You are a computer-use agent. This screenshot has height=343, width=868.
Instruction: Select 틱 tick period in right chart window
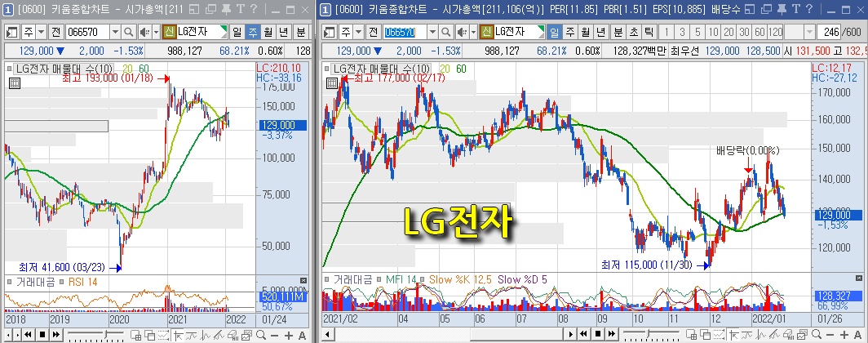click(649, 32)
